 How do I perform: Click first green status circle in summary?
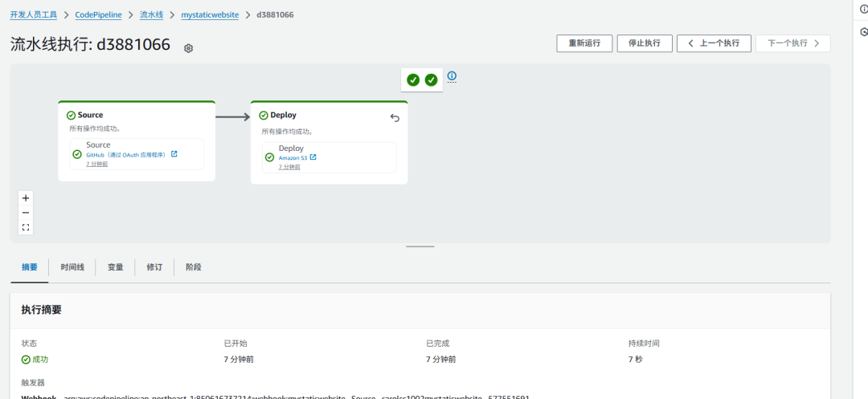point(413,80)
